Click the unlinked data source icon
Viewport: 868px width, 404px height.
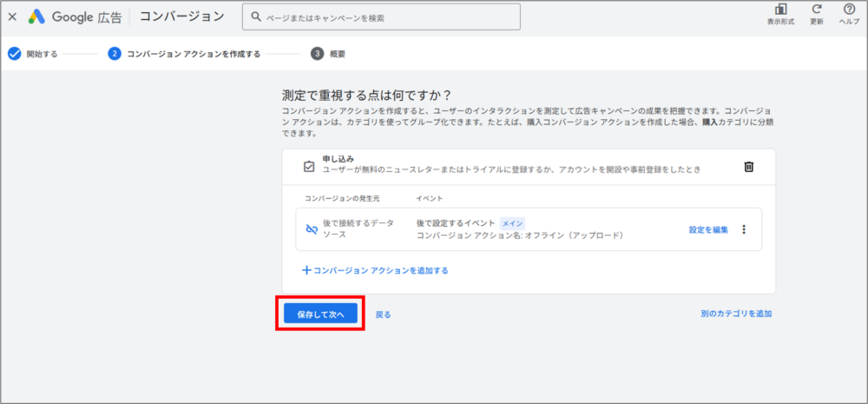click(312, 229)
